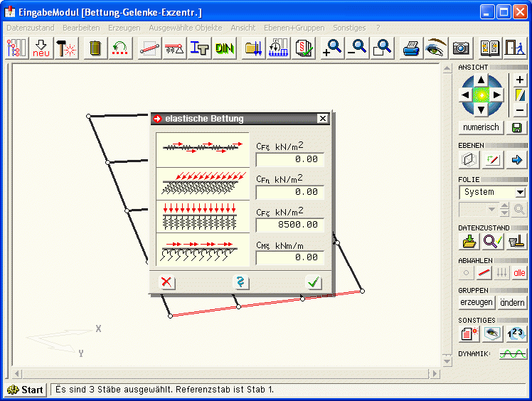Screen dimensions: 532x401
Task: Click the 'neu' new file icon
Action: coord(41,48)
